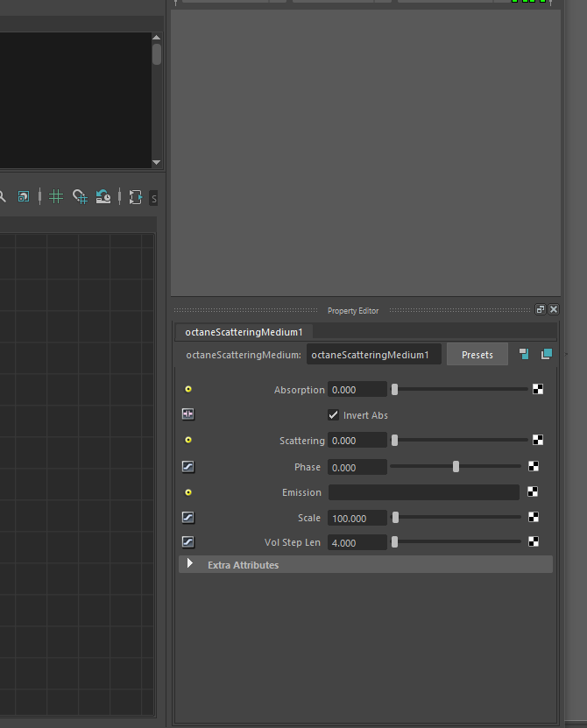This screenshot has height=728, width=587.
Task: Click the Vol Step Len field showing 4.000
Action: 357,542
